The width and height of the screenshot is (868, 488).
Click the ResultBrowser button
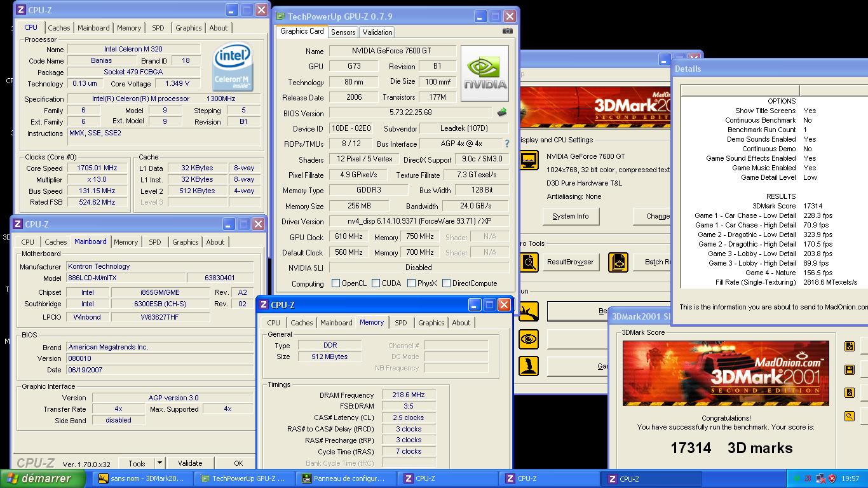click(x=571, y=262)
